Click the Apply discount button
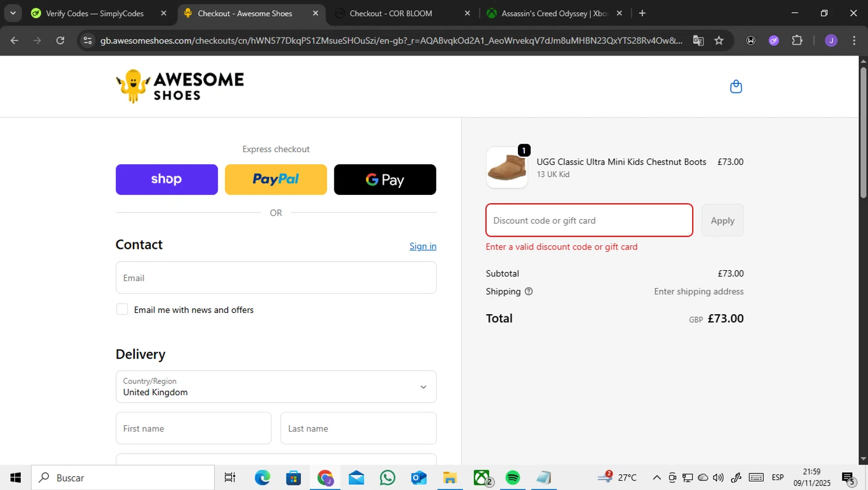868x490 pixels. click(723, 220)
